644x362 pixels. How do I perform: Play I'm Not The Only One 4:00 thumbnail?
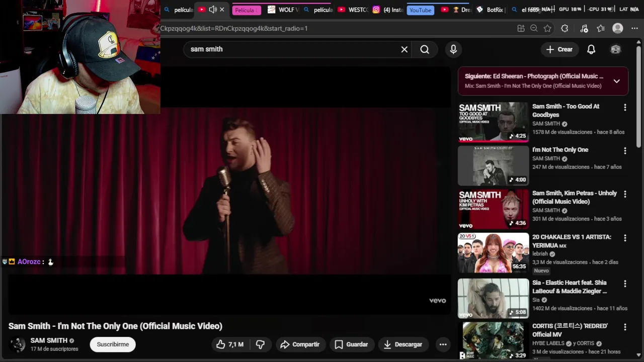(x=493, y=166)
